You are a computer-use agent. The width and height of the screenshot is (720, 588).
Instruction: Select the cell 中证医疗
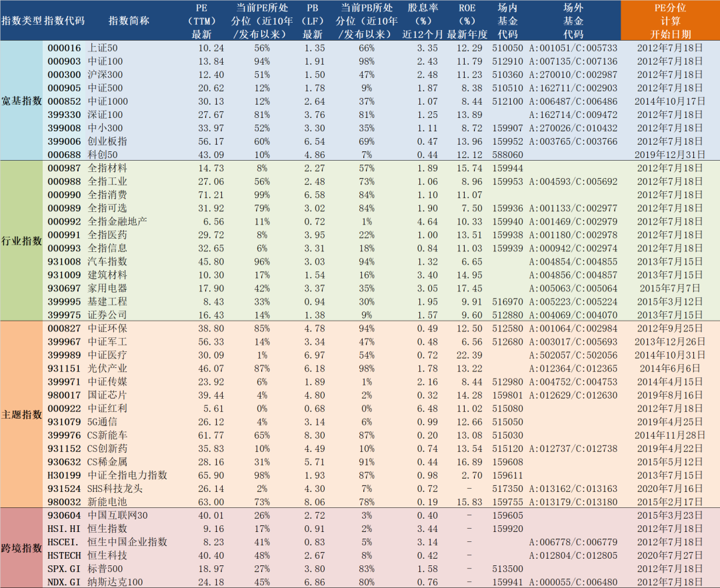point(107,355)
